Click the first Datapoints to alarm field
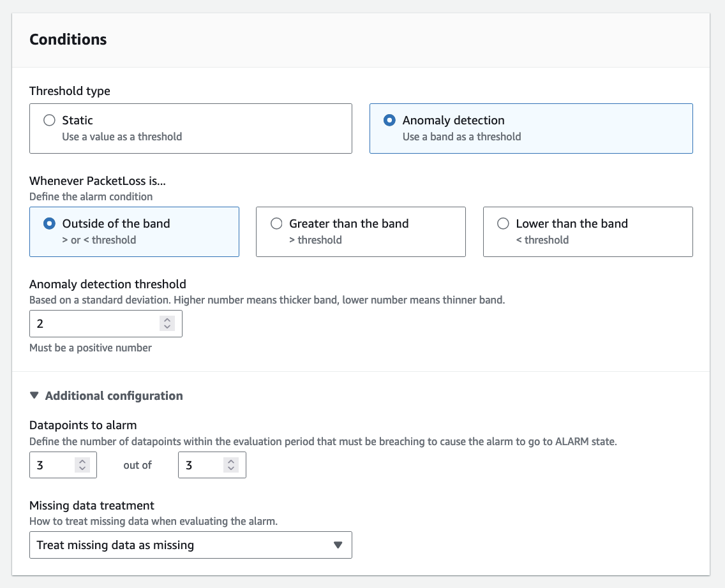 (x=52, y=466)
